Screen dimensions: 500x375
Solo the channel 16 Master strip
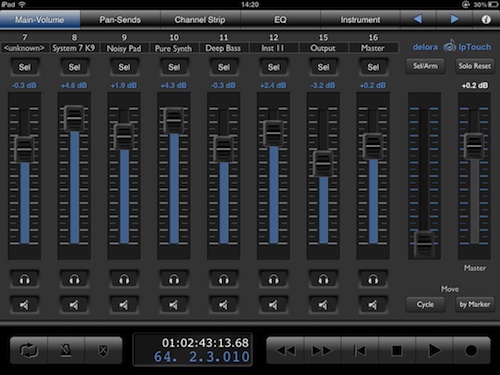[x=373, y=279]
